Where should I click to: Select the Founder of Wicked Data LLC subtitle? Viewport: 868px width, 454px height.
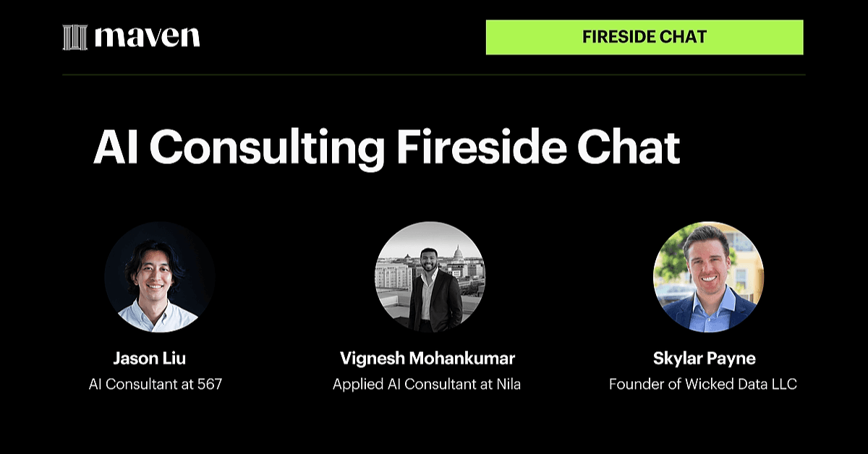[x=703, y=384]
